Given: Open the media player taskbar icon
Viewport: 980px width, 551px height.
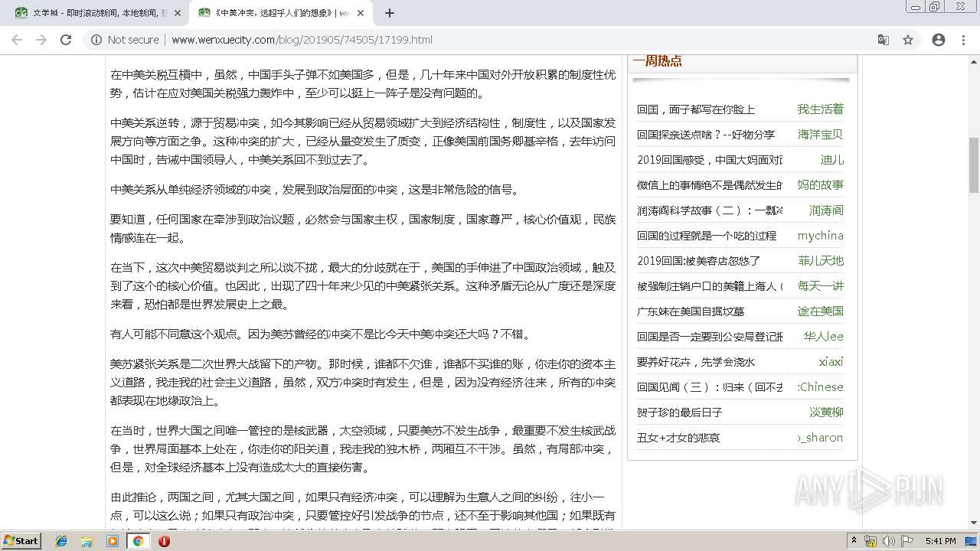Looking at the screenshot, I should tap(113, 541).
